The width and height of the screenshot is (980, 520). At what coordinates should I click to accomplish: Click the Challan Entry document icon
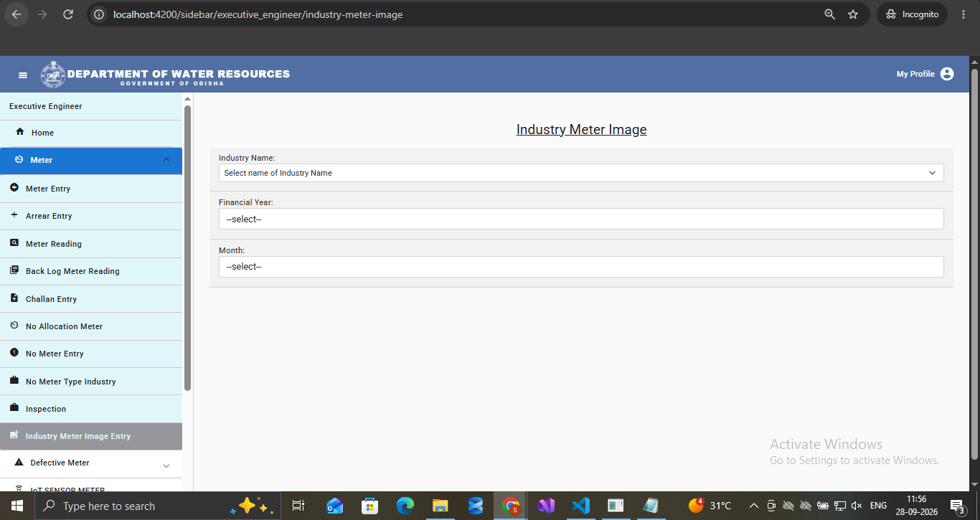tap(14, 298)
